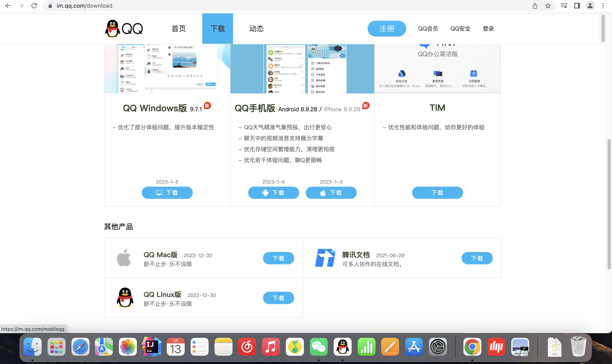Download the iPhone version of QQ
This screenshot has width=612, height=364.
tap(331, 193)
